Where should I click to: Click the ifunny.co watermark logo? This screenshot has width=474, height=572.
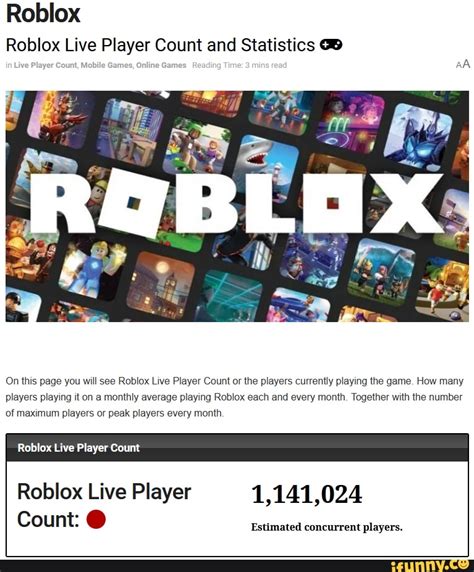point(430,565)
